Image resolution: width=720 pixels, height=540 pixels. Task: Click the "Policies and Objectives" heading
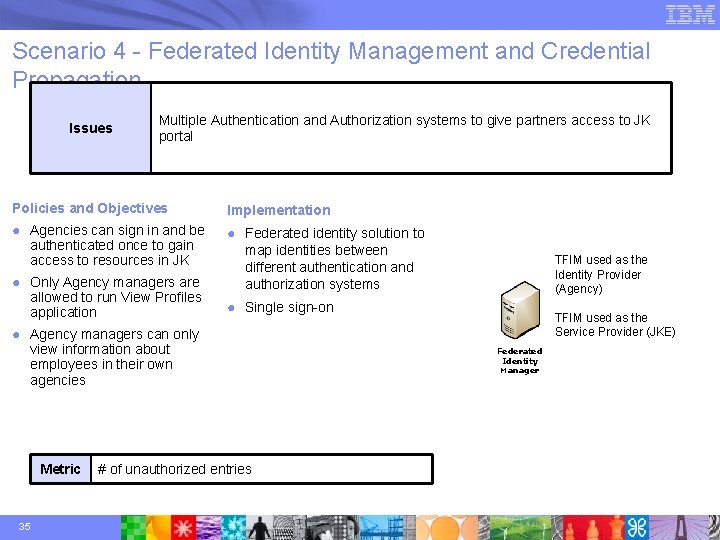90,208
